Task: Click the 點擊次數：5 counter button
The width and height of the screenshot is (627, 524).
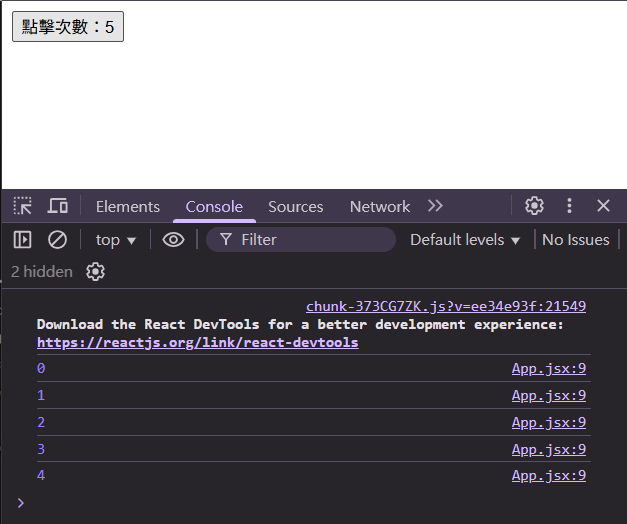Action: click(68, 26)
